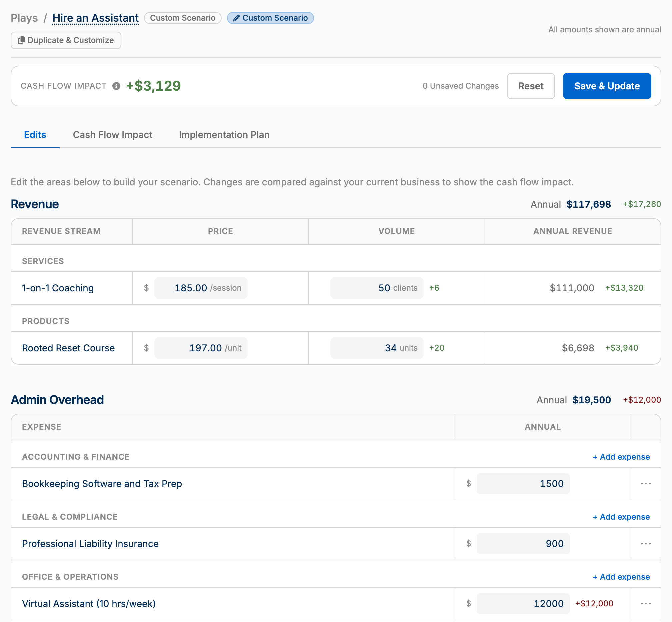The width and height of the screenshot is (672, 622).
Task: Click the $111,000 annual revenue cell
Action: tap(572, 288)
